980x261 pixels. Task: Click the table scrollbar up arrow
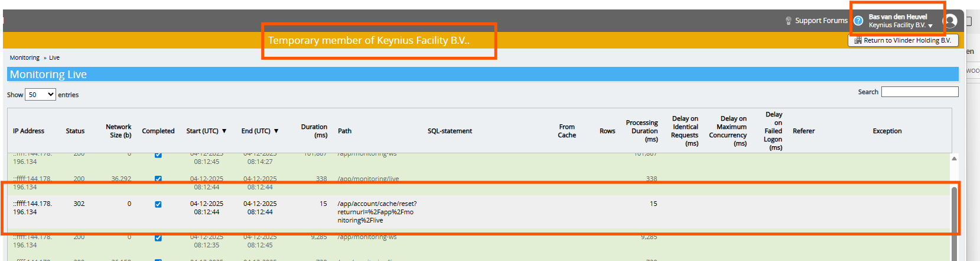[954, 159]
